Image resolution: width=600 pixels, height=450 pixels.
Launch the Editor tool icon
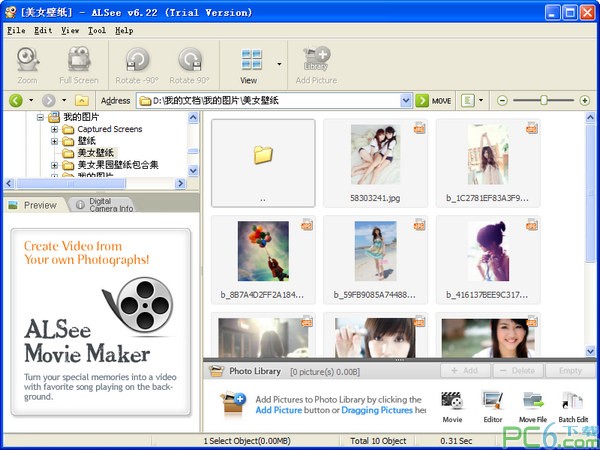[492, 406]
